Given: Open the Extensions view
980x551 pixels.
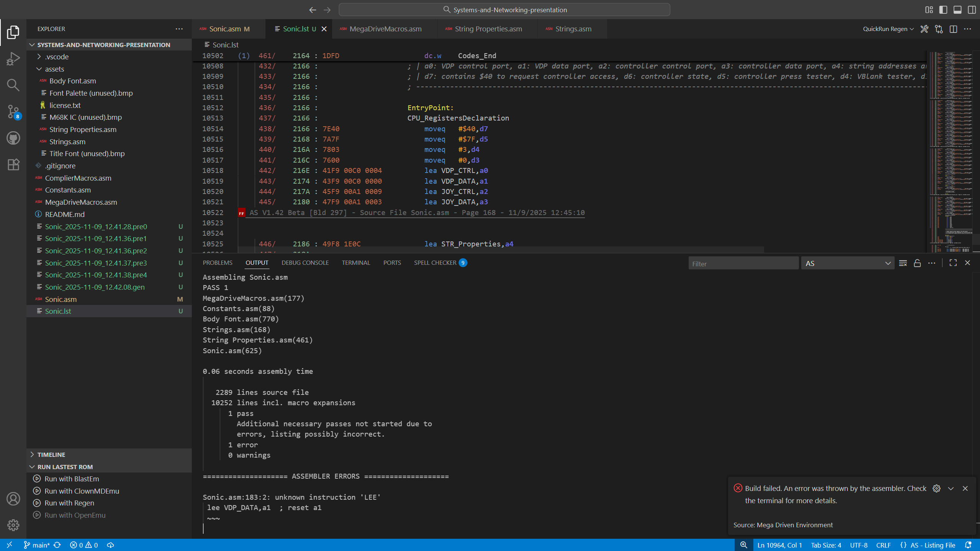Looking at the screenshot, I should [x=13, y=165].
